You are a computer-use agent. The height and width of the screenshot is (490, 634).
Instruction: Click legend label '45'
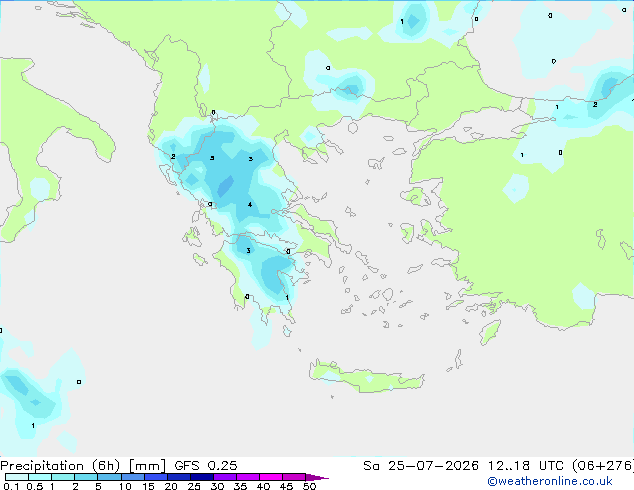tap(286, 486)
